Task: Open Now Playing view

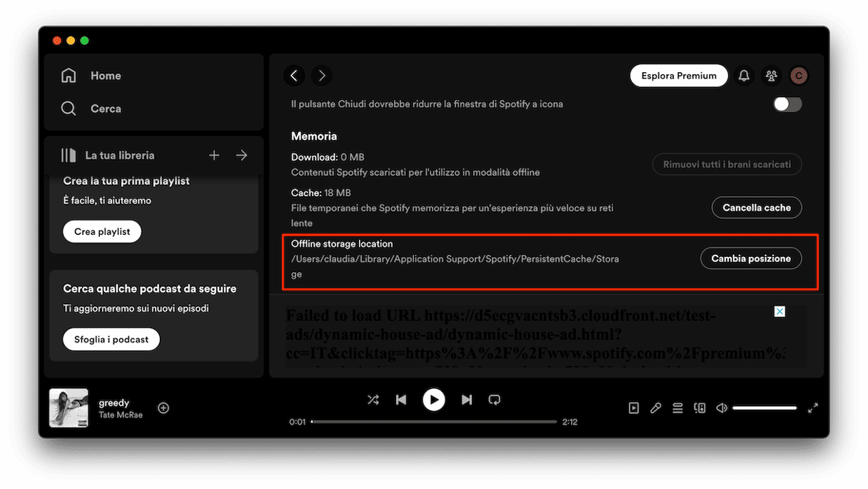Action: (633, 408)
